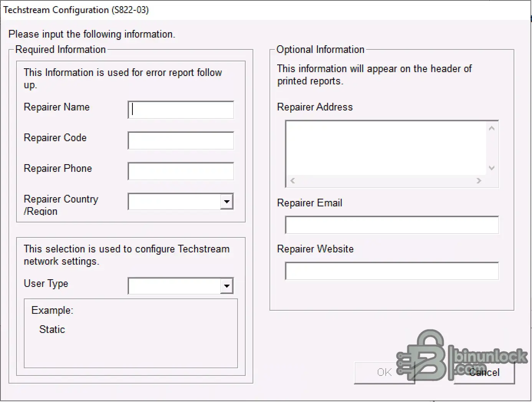This screenshot has height=402, width=532.
Task: Click the Cancel button
Action: point(484,372)
